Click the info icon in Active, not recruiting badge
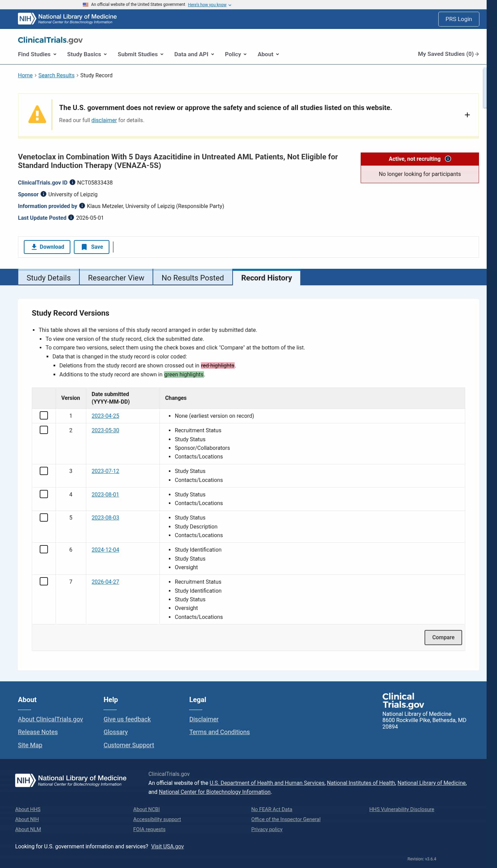Viewport: 497px width, 868px height. point(448,159)
